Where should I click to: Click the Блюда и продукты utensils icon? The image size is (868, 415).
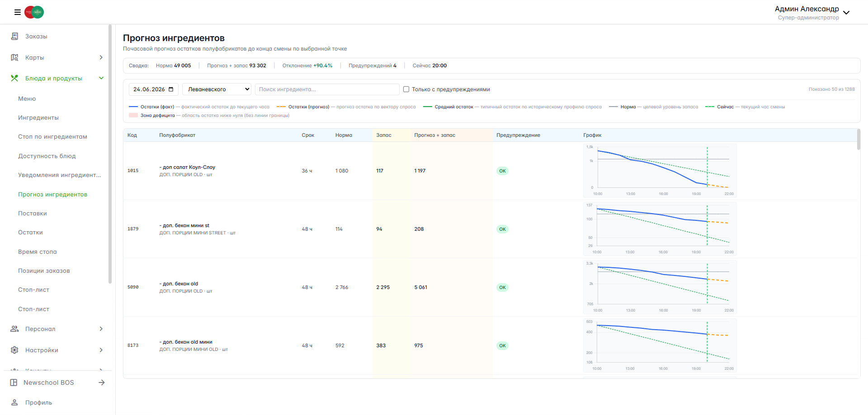click(14, 78)
